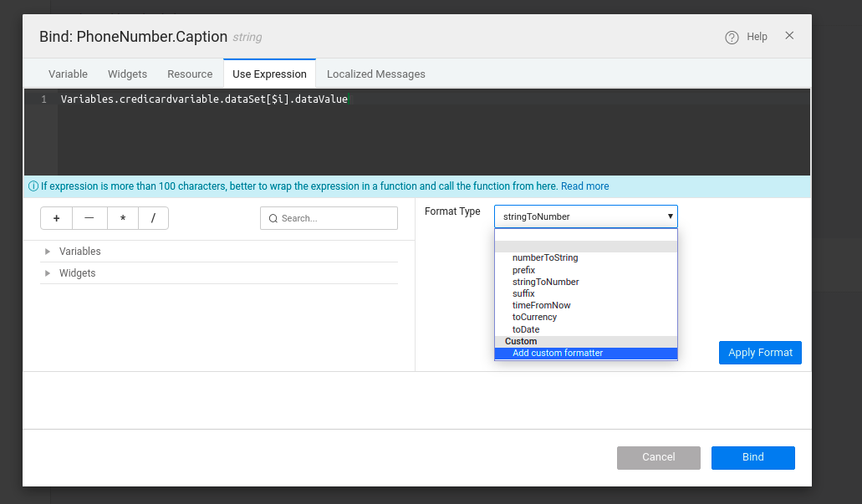Click the Apply Format button
The image size is (862, 504).
(759, 352)
